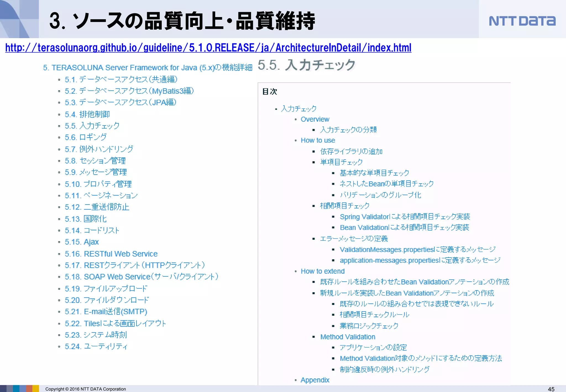Click the Copyright 2016 NTT DATA Corporation text

pos(86,389)
